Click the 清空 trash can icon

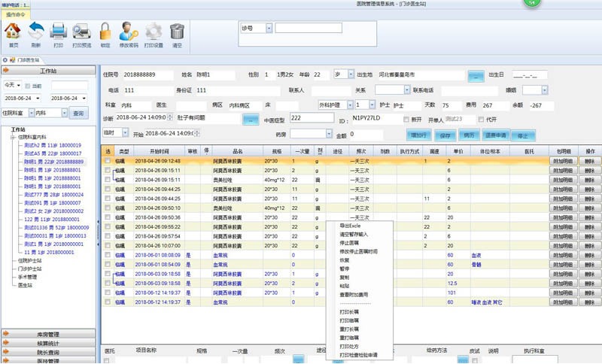click(177, 31)
